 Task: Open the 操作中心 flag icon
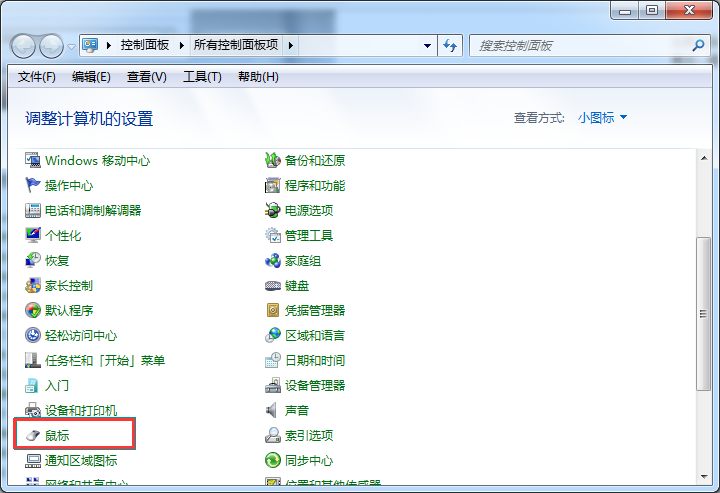point(33,186)
